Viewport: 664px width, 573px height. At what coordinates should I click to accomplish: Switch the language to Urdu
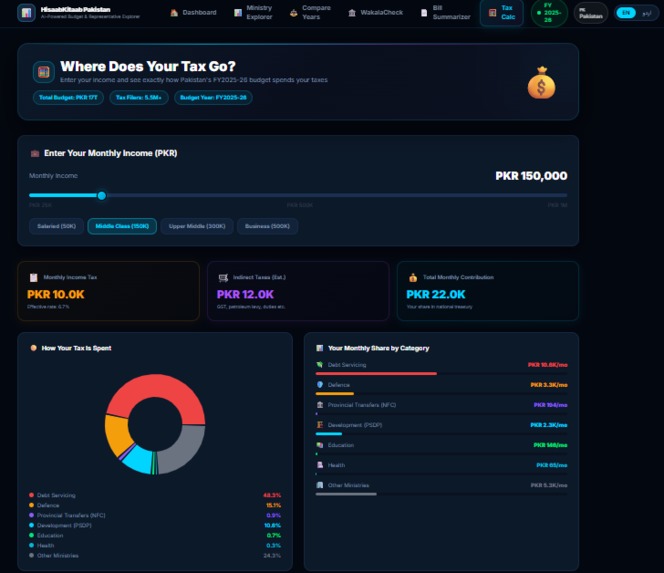pyautogui.click(x=647, y=13)
